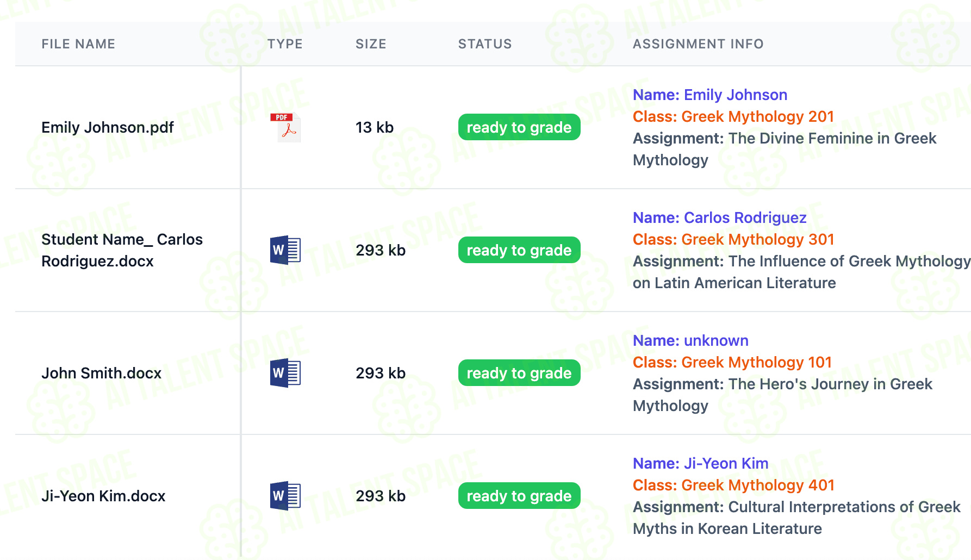
Task: Click assignment on Latin American Literature influence
Action: (x=801, y=272)
